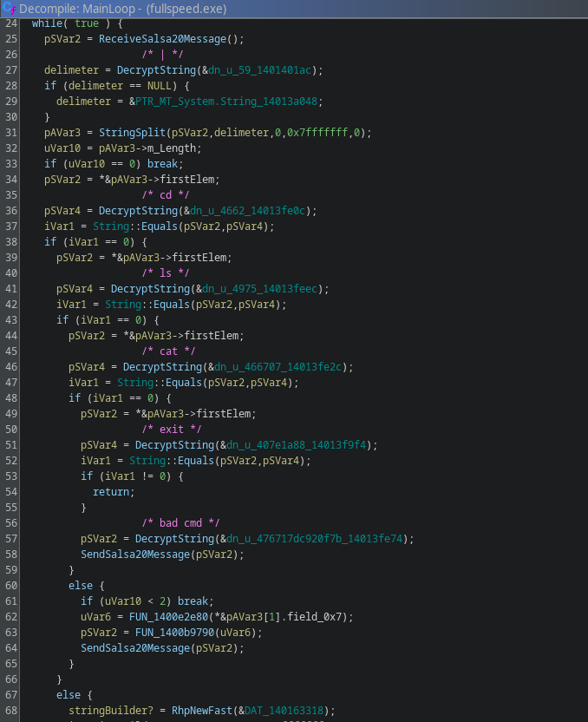
Task: Select the 'while' keyword on line 24
Action: tap(47, 23)
